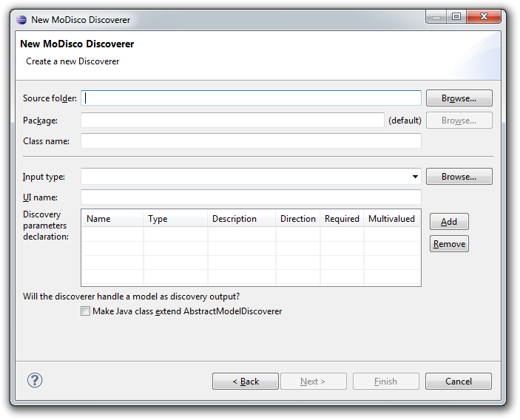Focus the Source folder text field
520x420 pixels.
pyautogui.click(x=251, y=98)
